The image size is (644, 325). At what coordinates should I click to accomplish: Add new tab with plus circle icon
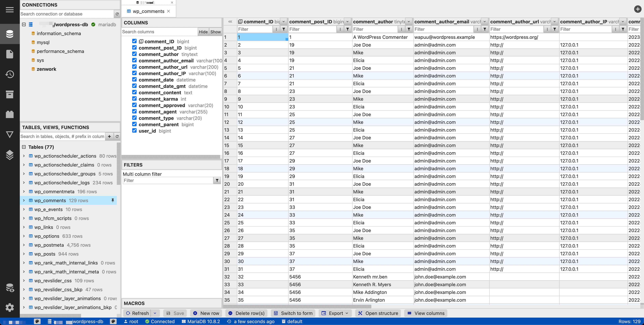click(x=637, y=9)
